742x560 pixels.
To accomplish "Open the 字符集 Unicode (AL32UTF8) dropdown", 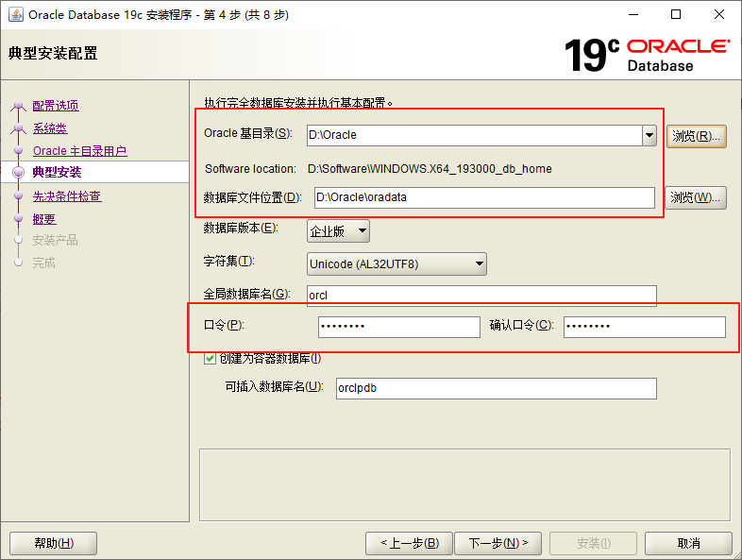I will click(x=396, y=263).
